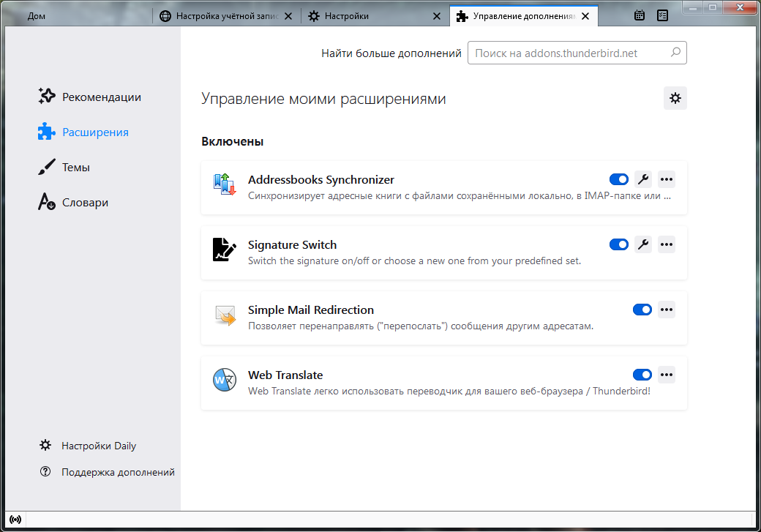Disable the Addressbooks Synchronizer extension
This screenshot has width=761, height=532.
618,179
